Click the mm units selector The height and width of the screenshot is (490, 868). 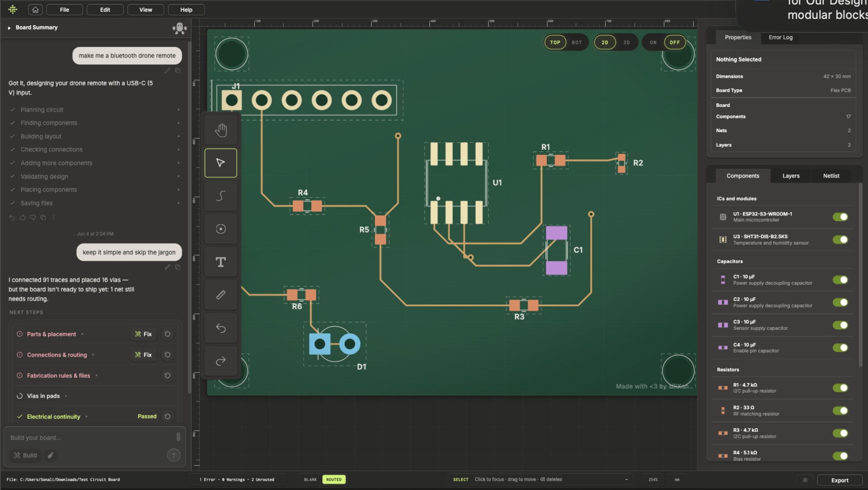[x=677, y=480]
